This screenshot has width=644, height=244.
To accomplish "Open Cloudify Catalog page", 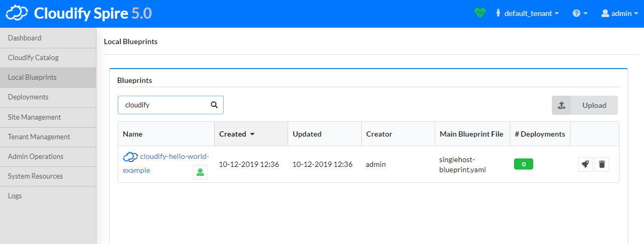I will point(48,57).
